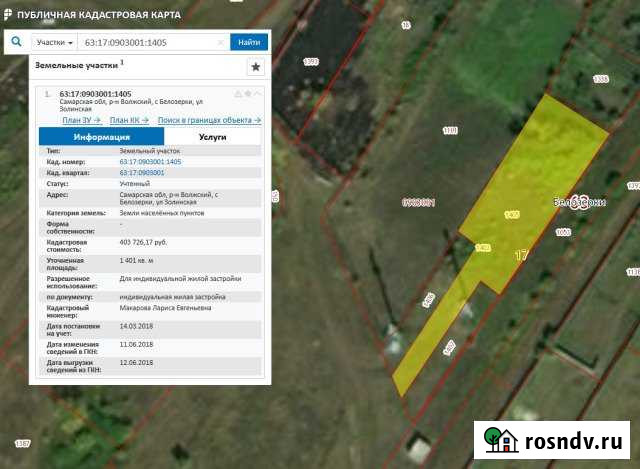The width and height of the screenshot is (640, 469).
Task: Open the План КК link
Action: (128, 120)
